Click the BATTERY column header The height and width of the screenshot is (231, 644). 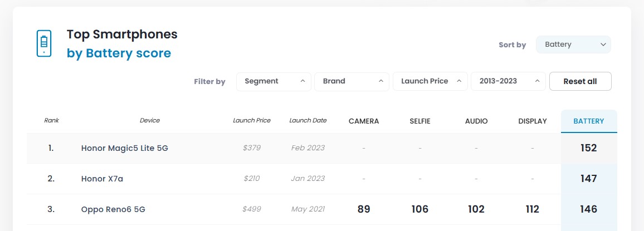click(588, 121)
